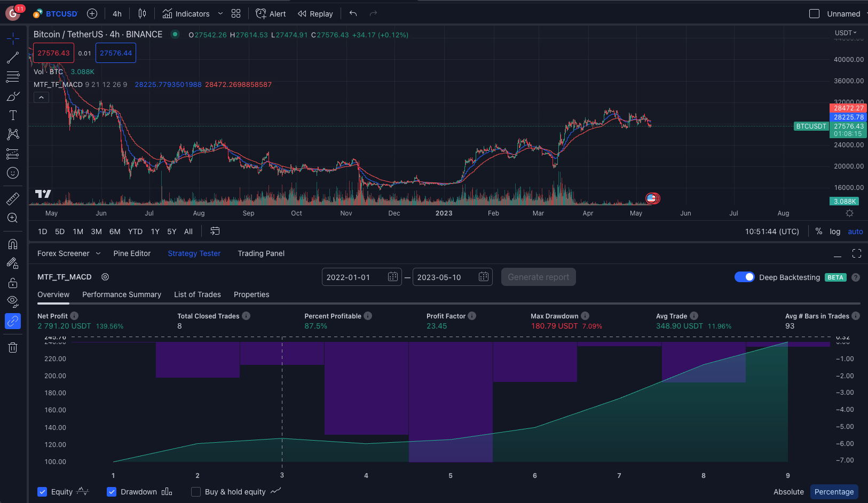Uncheck the Equity checkbox

[x=42, y=492]
